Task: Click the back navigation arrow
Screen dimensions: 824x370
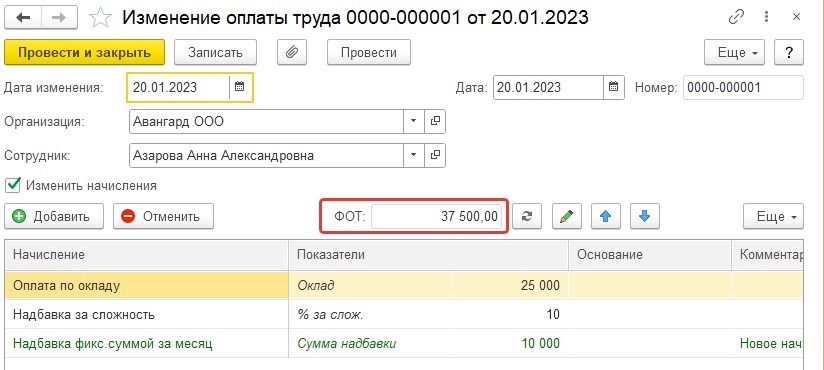Action: pyautogui.click(x=23, y=18)
